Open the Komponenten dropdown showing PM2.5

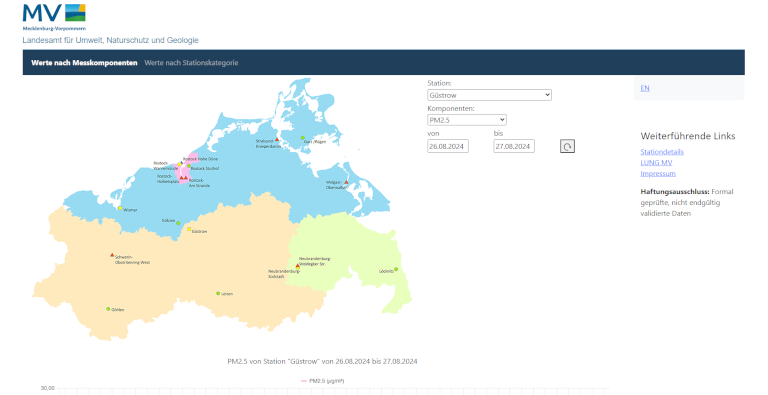[467, 120]
